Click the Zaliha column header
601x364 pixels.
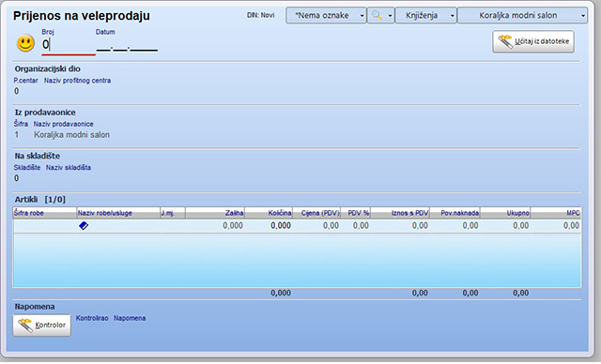coord(215,213)
